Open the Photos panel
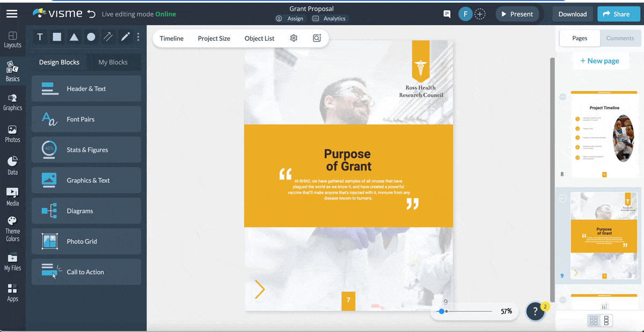The width and height of the screenshot is (644, 332). click(x=12, y=133)
